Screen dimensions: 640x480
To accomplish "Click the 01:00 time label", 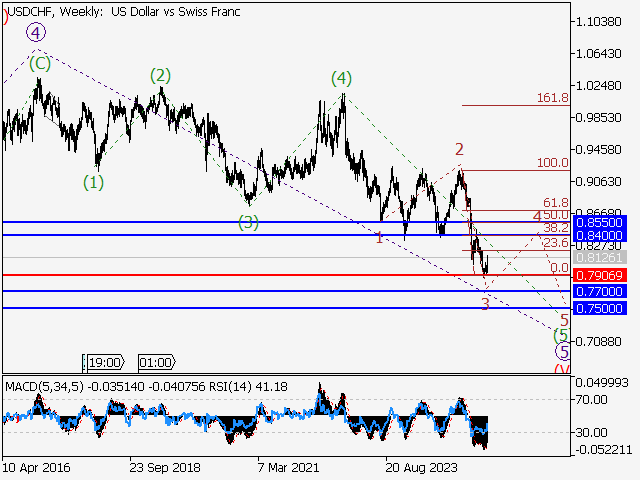I will (x=156, y=363).
